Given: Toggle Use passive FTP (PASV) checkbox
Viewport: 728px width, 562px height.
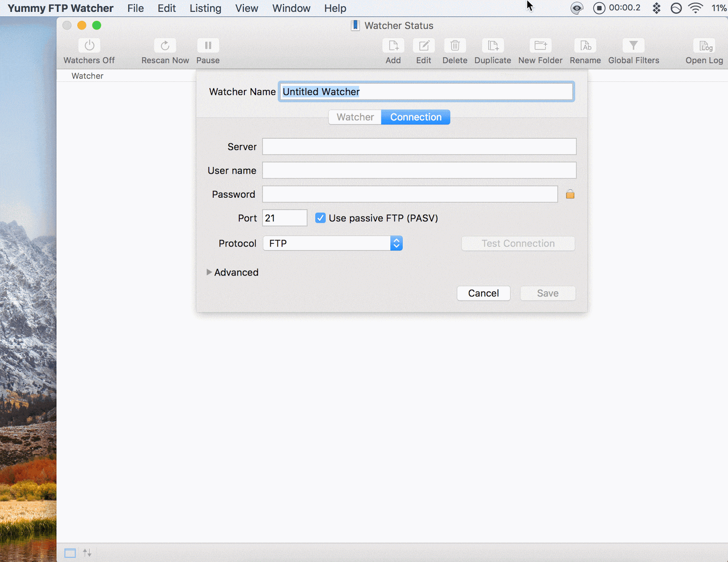Looking at the screenshot, I should point(320,218).
